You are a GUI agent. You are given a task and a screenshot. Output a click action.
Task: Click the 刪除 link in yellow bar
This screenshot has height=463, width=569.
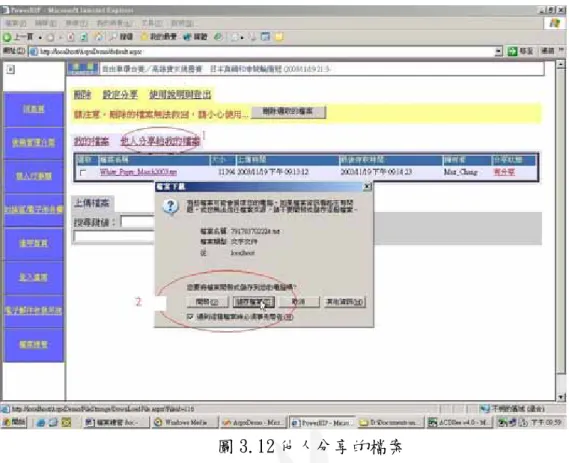[x=82, y=95]
